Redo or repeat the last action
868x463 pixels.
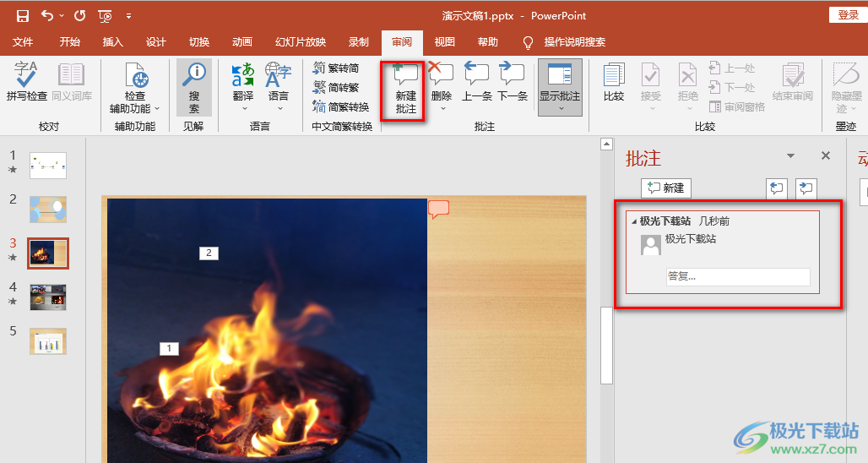[79, 15]
